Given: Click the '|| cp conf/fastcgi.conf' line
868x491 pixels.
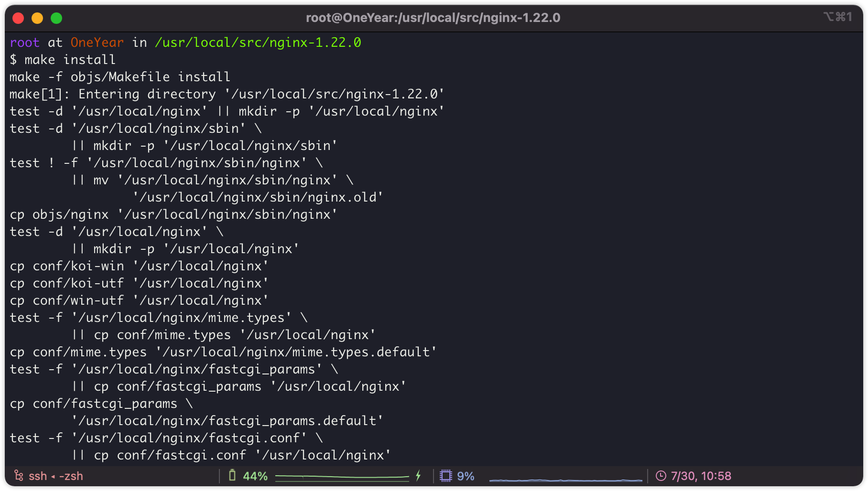Looking at the screenshot, I should point(231,455).
